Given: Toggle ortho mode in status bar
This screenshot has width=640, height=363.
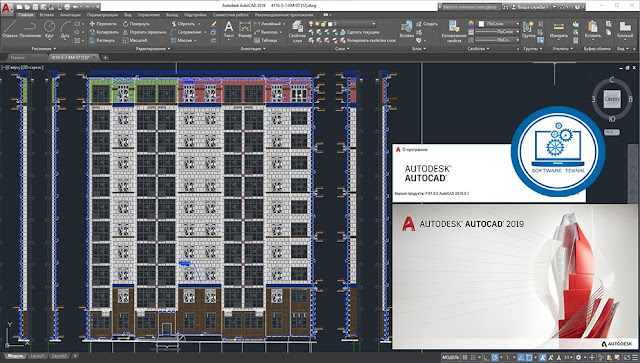Looking at the screenshot, I should tap(487, 358).
